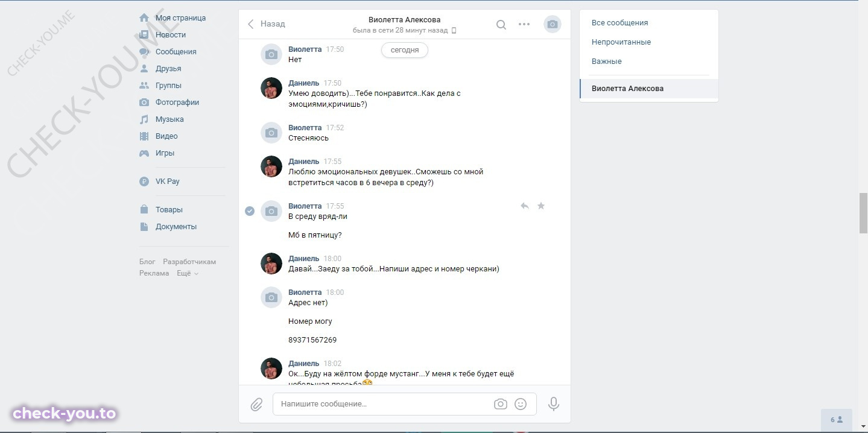Open the Друзья friends icon
Screen dimensions: 868x433
(x=144, y=69)
